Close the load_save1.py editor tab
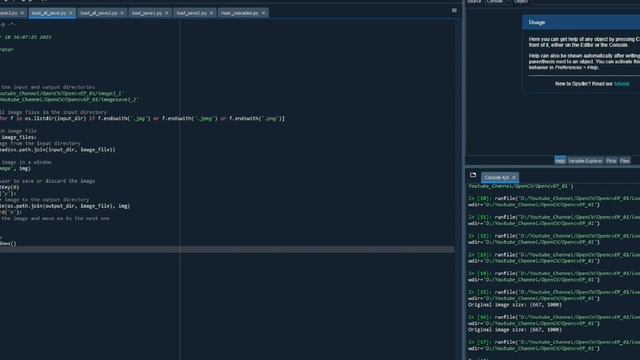Screen dimensions: 640x360 click(167, 13)
